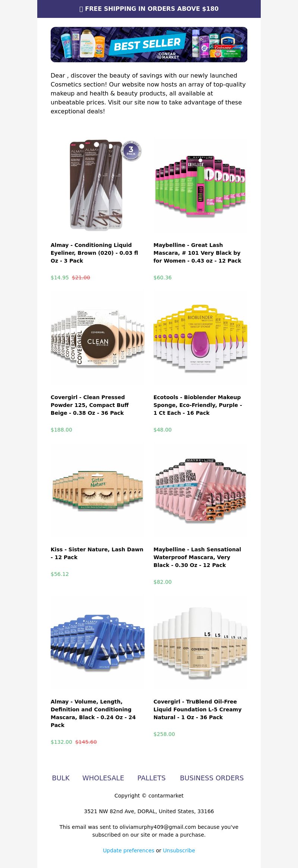Select the Ecotools Bioblender Makeup Sponge title
Viewport: 298px width, 868px height.
point(198,405)
